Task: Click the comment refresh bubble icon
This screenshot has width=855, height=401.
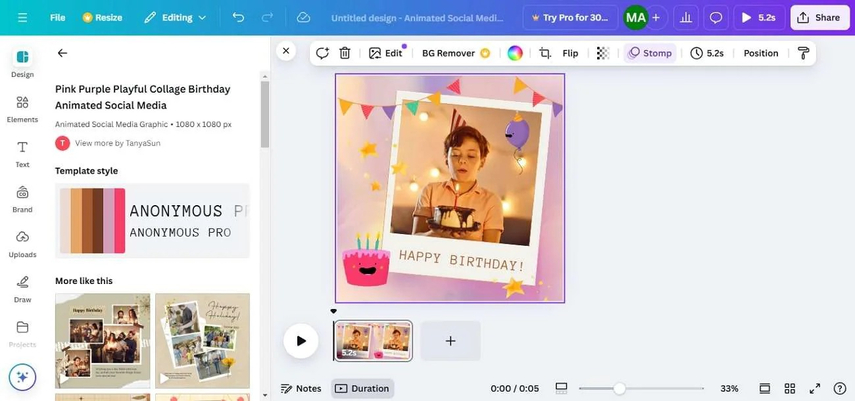Action: pyautogui.click(x=322, y=53)
